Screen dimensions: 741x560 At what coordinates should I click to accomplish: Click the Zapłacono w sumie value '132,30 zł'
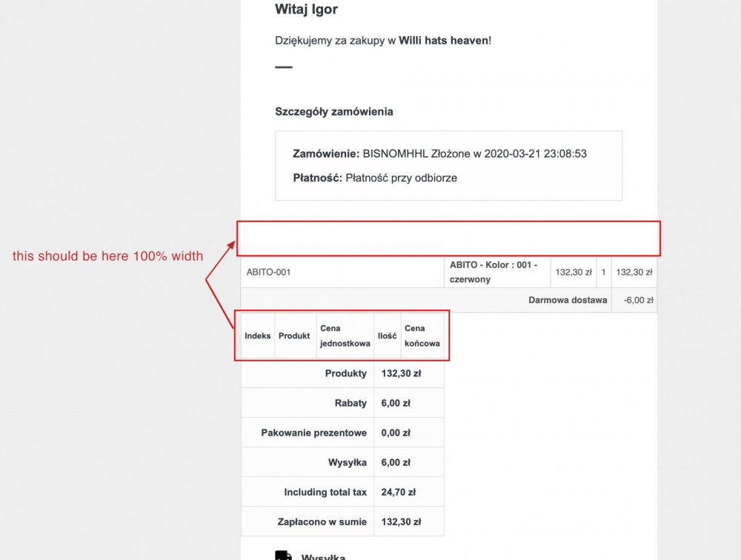401,522
